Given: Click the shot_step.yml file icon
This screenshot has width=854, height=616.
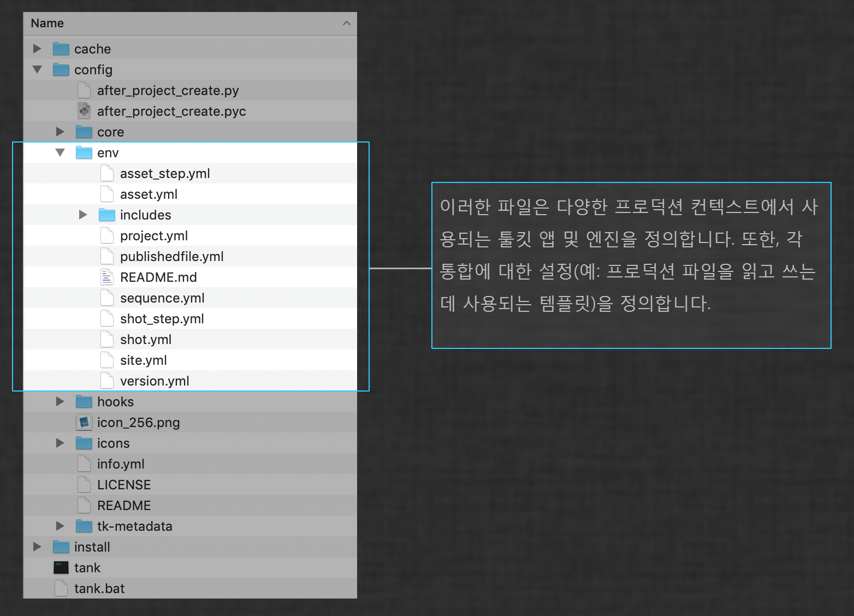Looking at the screenshot, I should (x=107, y=319).
